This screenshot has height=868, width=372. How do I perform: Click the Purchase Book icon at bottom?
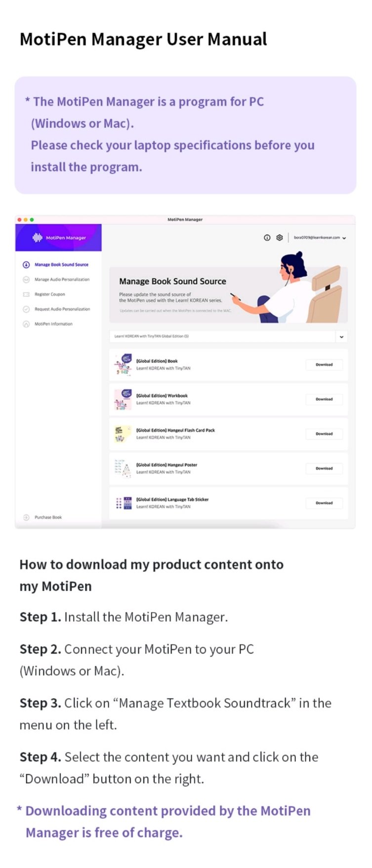pos(26,517)
